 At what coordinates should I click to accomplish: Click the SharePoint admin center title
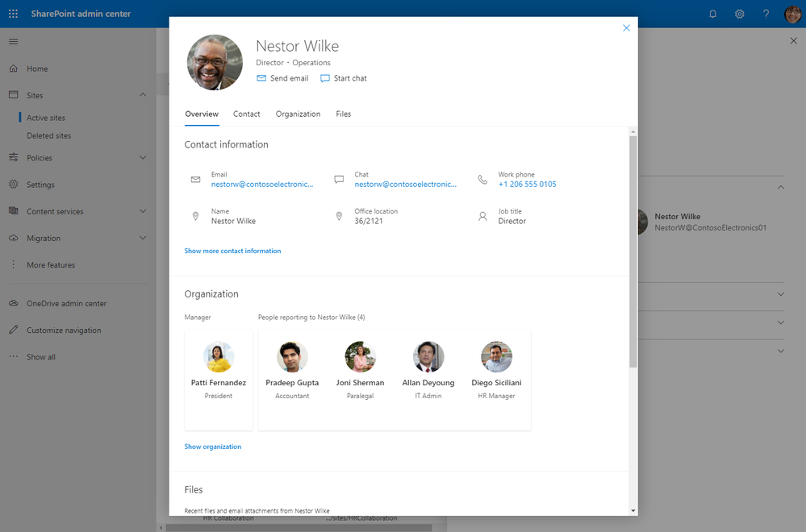(81, 14)
